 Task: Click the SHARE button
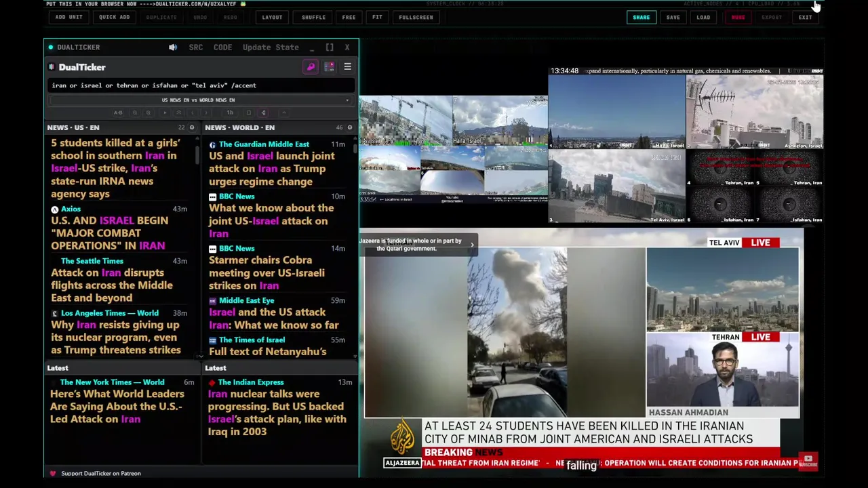(x=641, y=17)
